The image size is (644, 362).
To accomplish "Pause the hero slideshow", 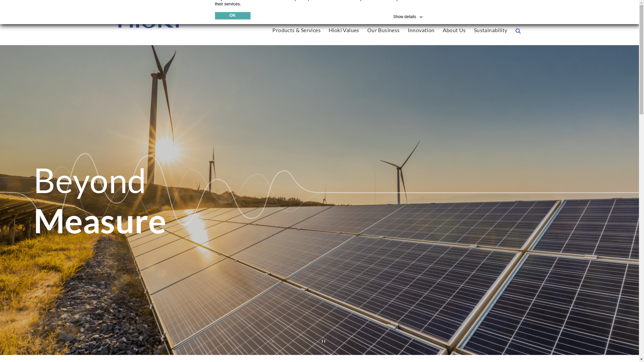I will click(323, 341).
